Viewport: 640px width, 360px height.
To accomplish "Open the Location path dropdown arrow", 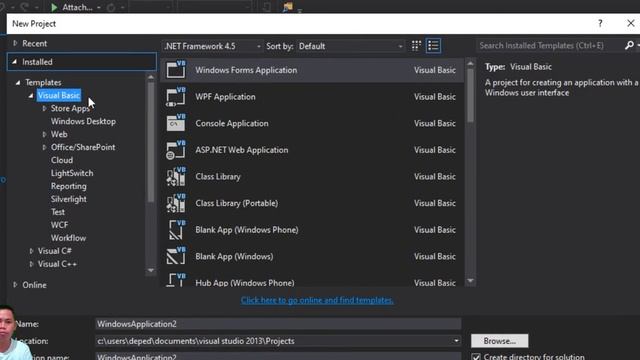I will [x=456, y=341].
